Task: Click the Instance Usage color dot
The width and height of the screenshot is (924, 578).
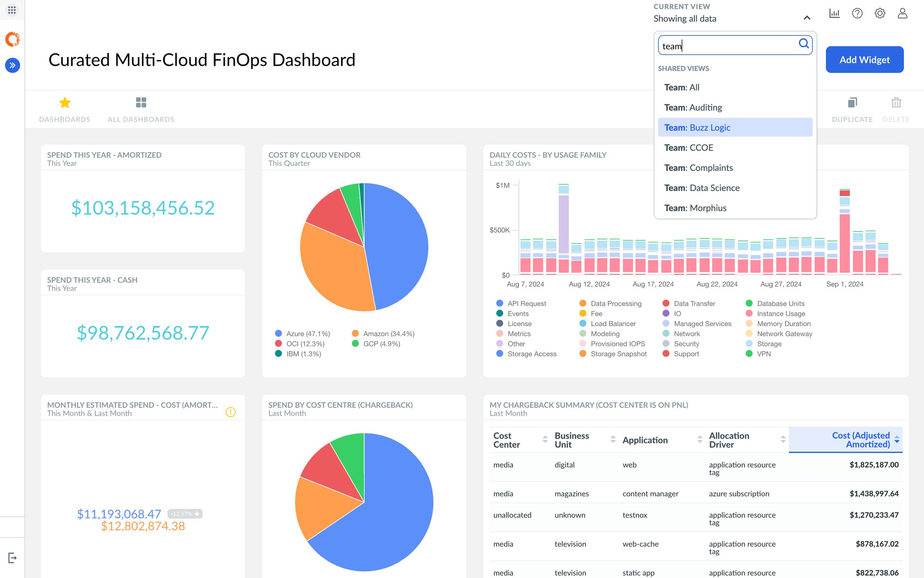Action: 748,313
